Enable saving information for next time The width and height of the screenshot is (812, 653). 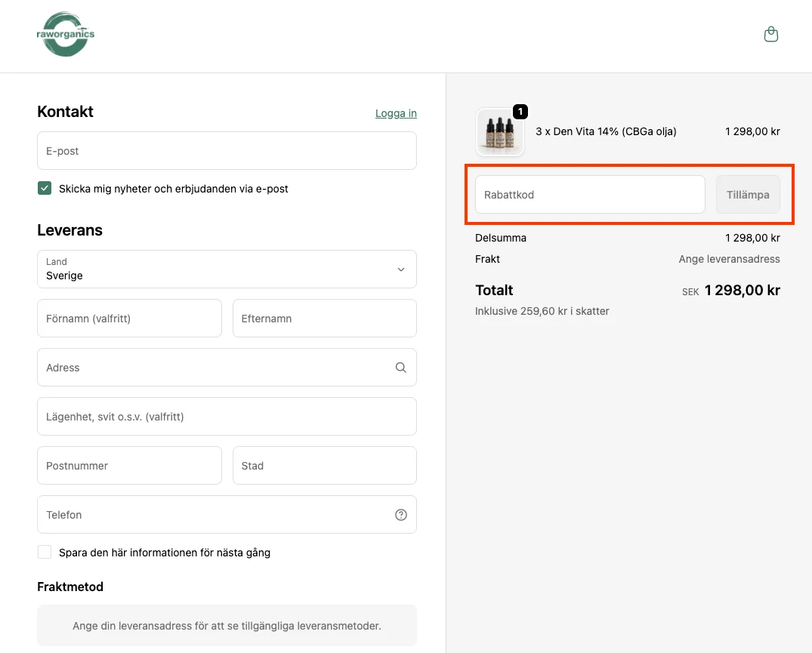click(45, 553)
